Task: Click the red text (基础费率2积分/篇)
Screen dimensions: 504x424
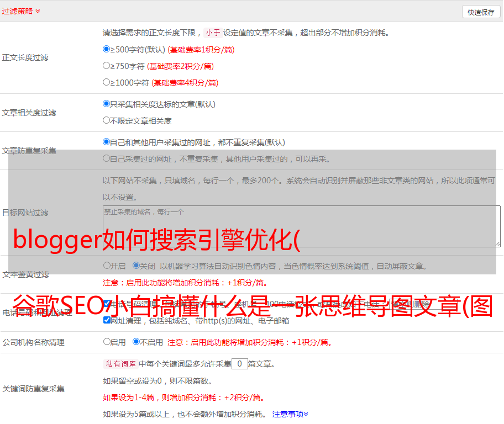Action: pyautogui.click(x=180, y=66)
